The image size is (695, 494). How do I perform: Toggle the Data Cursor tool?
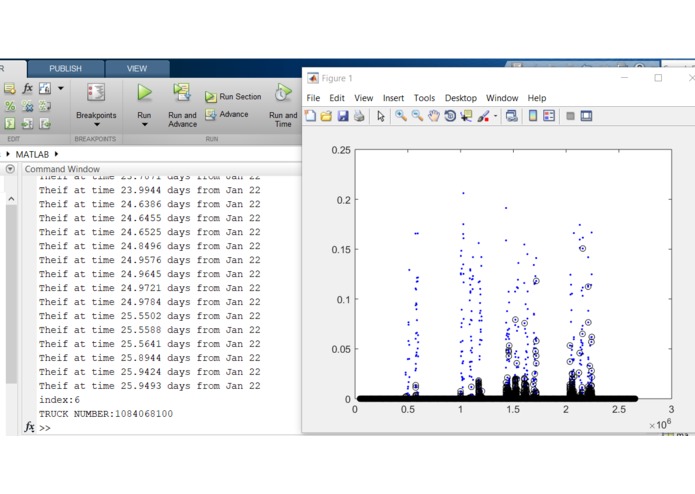click(x=466, y=116)
